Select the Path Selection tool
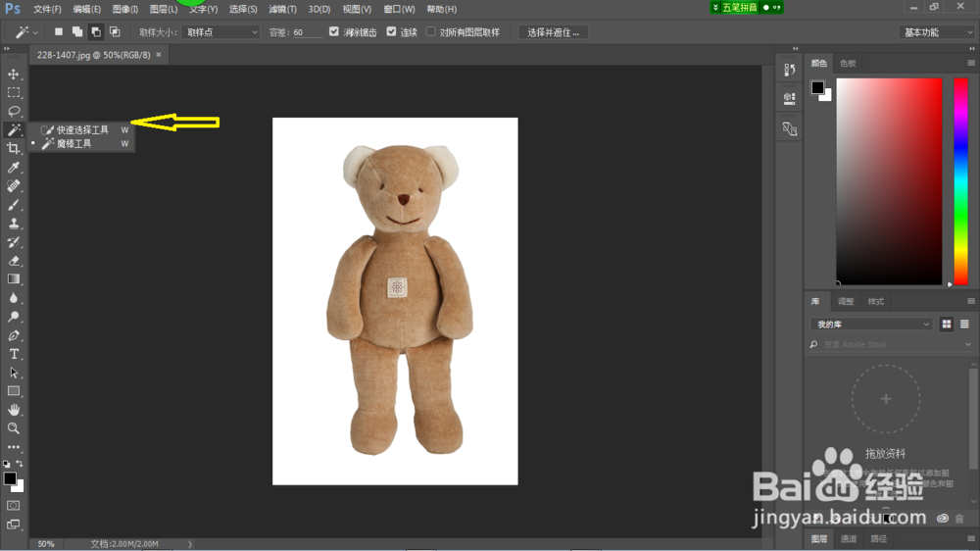 (13, 373)
